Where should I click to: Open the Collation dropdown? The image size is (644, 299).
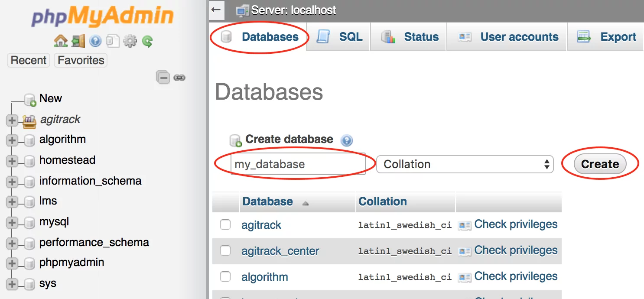(x=465, y=164)
